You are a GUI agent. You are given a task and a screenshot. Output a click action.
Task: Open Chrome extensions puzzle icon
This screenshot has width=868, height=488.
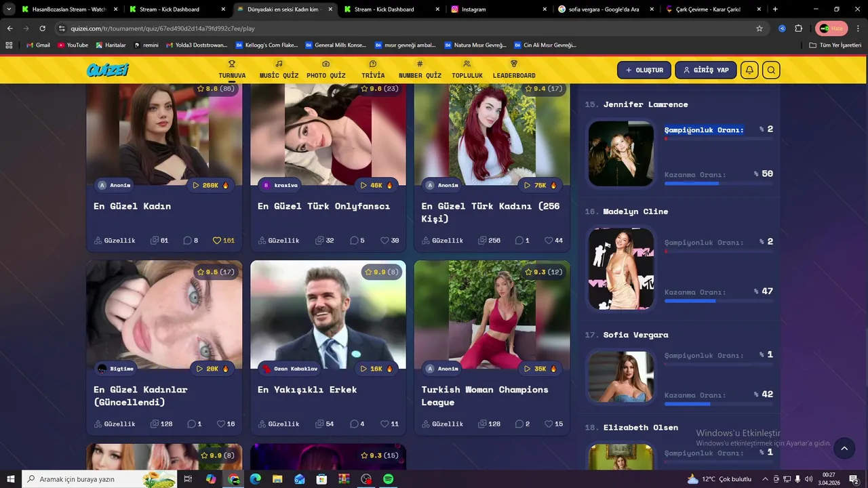[798, 28]
